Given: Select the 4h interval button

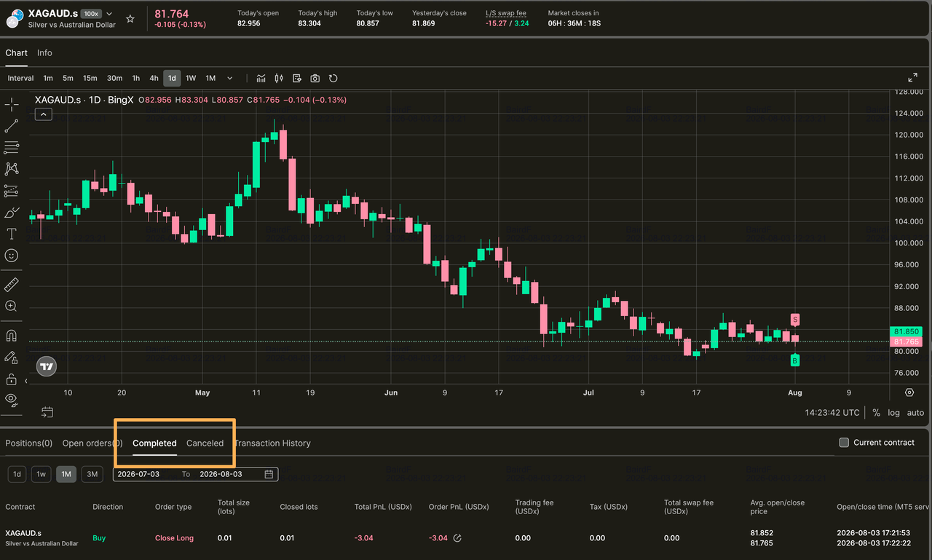Looking at the screenshot, I should [x=154, y=78].
